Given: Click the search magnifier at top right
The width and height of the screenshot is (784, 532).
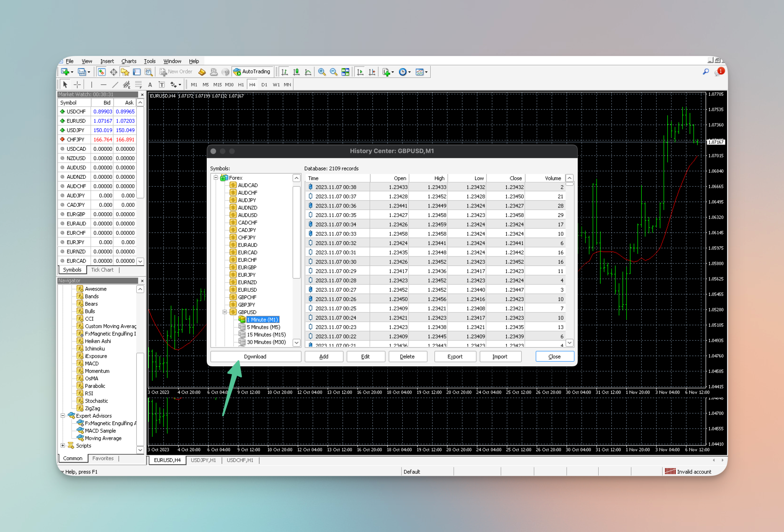Looking at the screenshot, I should tap(706, 72).
